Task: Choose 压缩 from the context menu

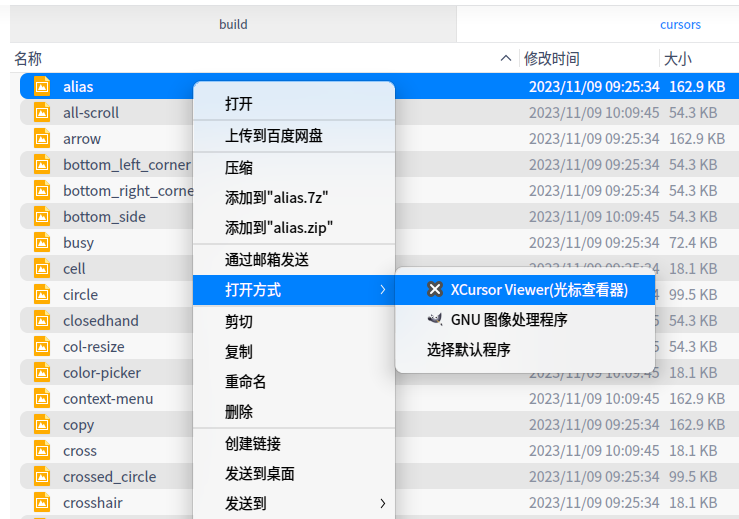Action: (x=239, y=168)
